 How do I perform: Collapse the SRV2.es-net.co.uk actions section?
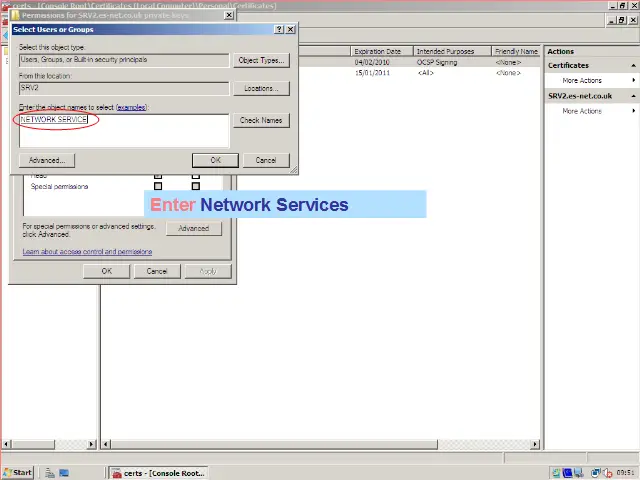pos(633,96)
